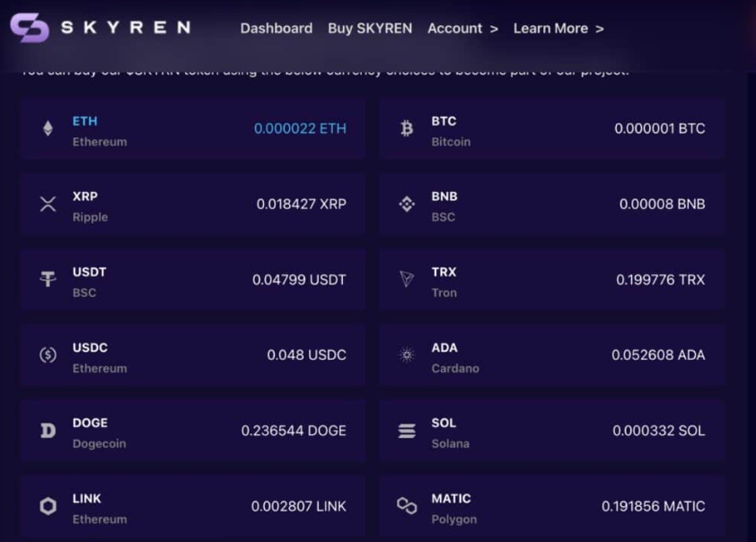Expand the Learn More menu
Viewport: 756px width, 542px height.
click(558, 29)
